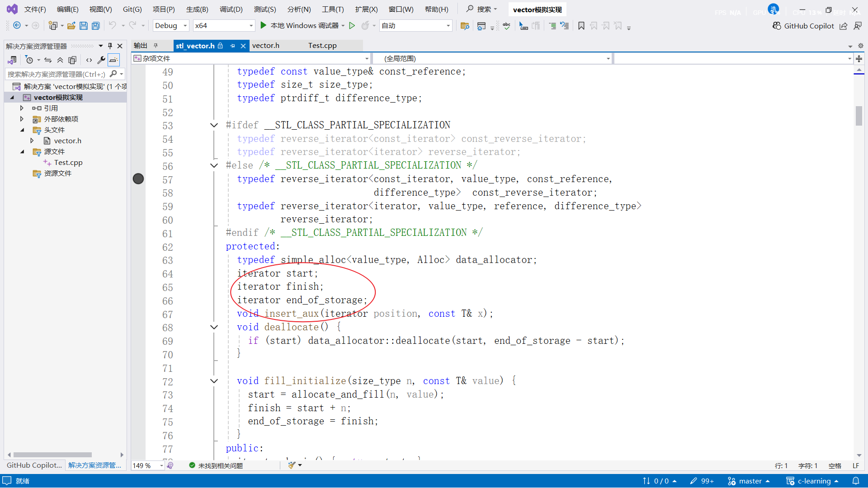Click the Open File folder icon
The height and width of the screenshot is (488, 868).
(71, 26)
